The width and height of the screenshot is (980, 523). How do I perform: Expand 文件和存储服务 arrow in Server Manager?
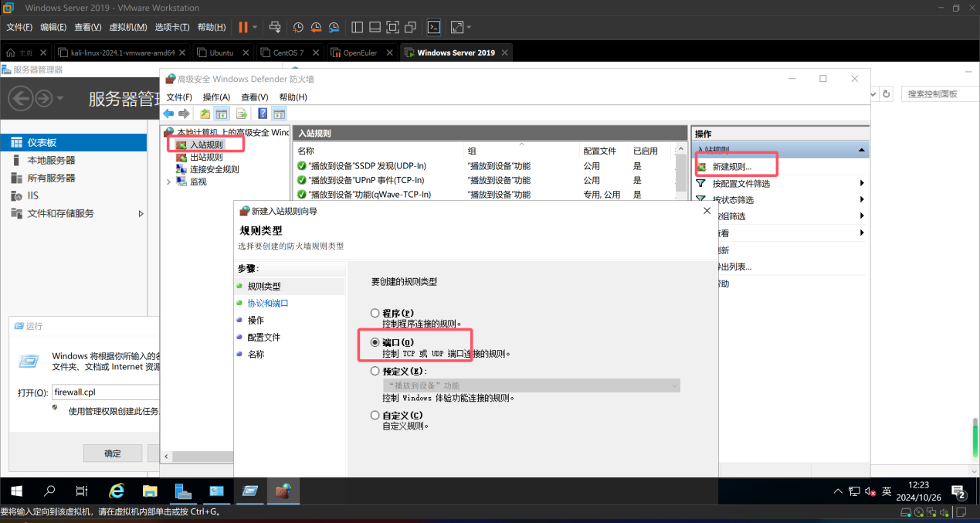(x=141, y=213)
